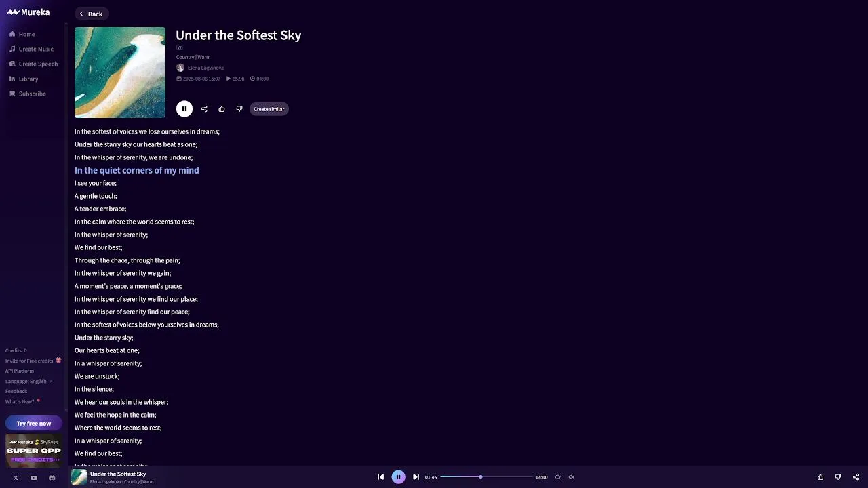Click lyric 'A moment's peace, a moment's grace;'

[128, 286]
